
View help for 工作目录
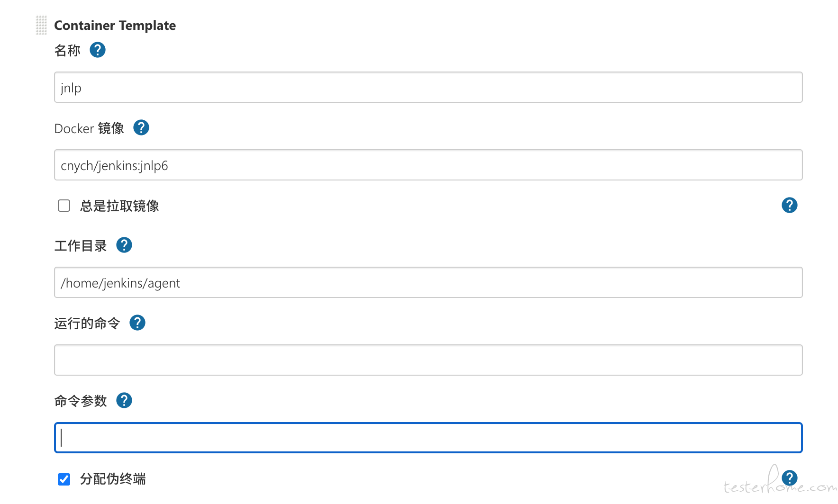click(x=124, y=245)
